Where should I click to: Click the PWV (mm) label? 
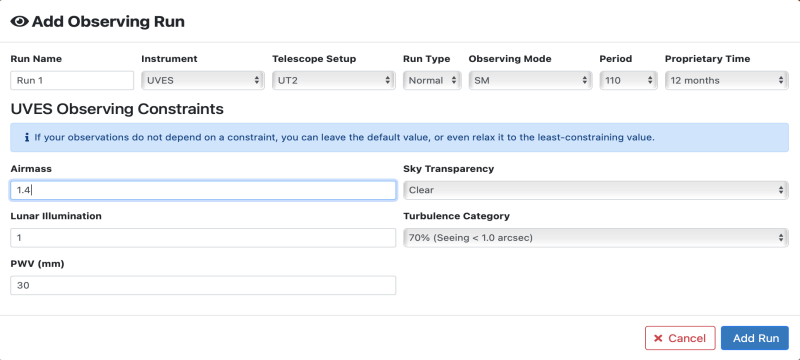point(37,264)
